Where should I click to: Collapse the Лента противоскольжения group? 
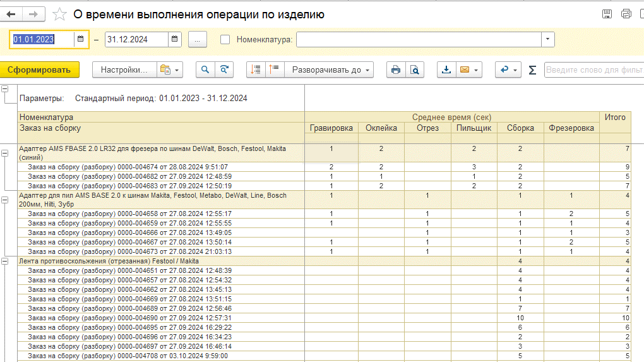6,261
